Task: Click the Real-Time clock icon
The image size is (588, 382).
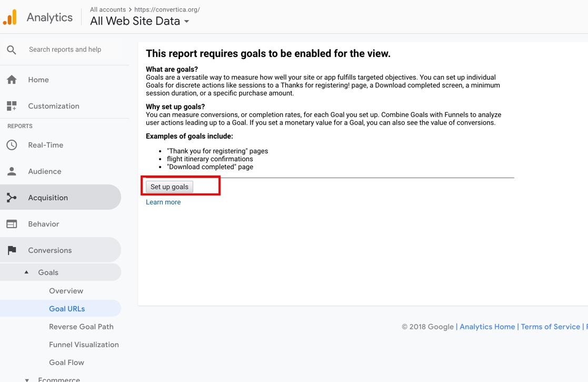Action: point(12,145)
